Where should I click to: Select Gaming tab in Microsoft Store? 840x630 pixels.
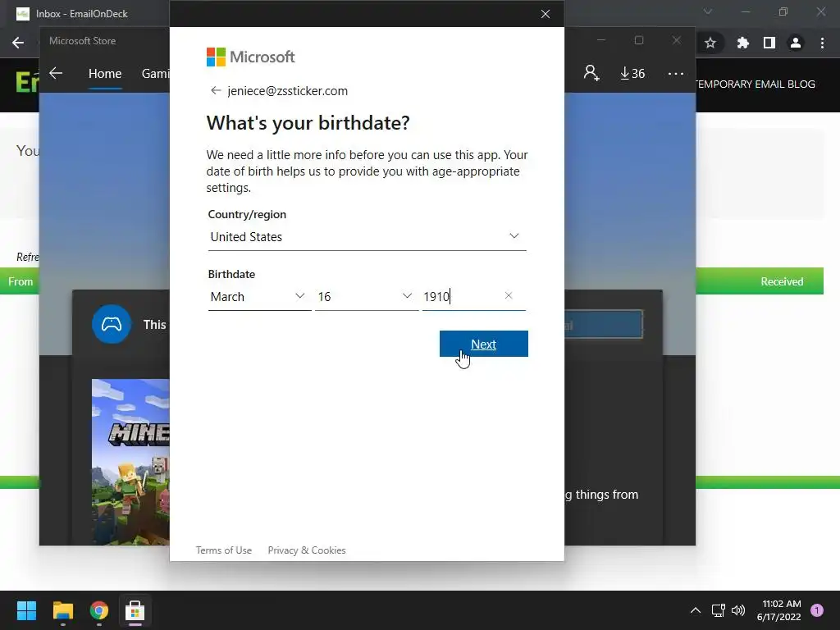(x=155, y=73)
